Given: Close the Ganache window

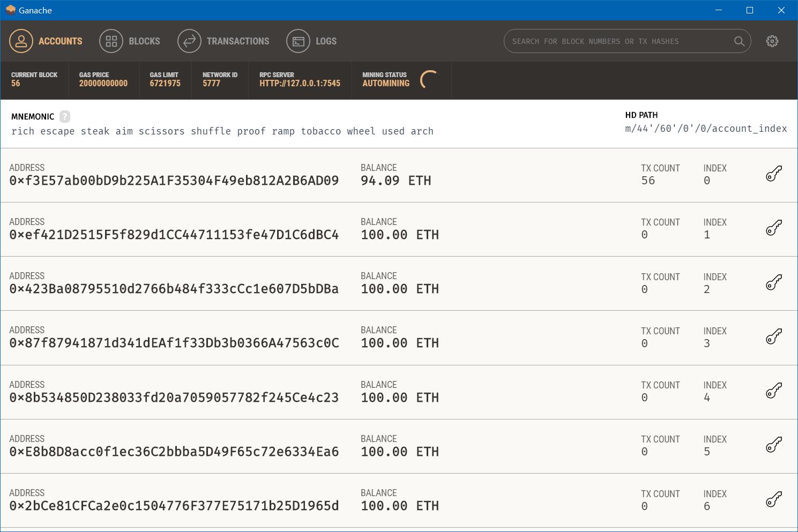Looking at the screenshot, I should pos(781,10).
